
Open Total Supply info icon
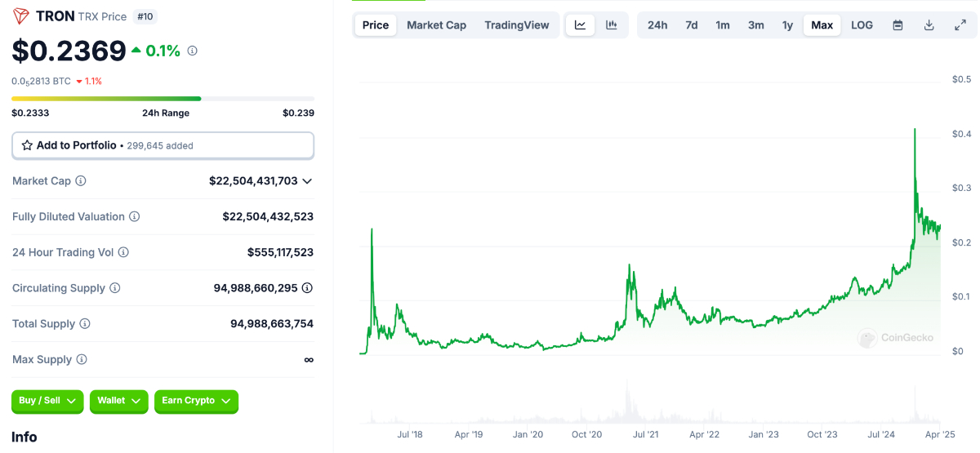coord(85,324)
